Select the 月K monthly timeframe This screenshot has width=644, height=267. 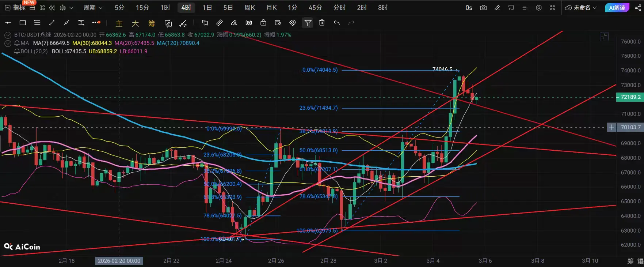click(x=271, y=8)
